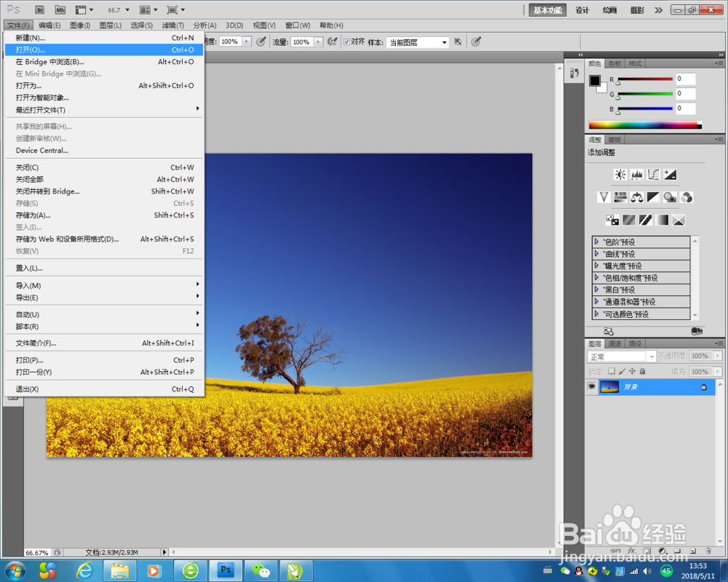Click the 背景 layer thumbnail
The height and width of the screenshot is (582, 728).
coord(609,386)
